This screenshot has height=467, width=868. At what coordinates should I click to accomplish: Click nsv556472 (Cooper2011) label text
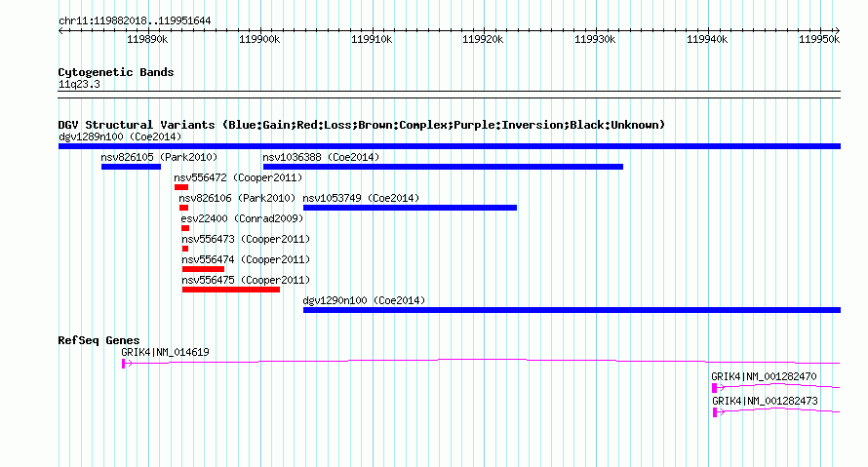click(x=239, y=177)
